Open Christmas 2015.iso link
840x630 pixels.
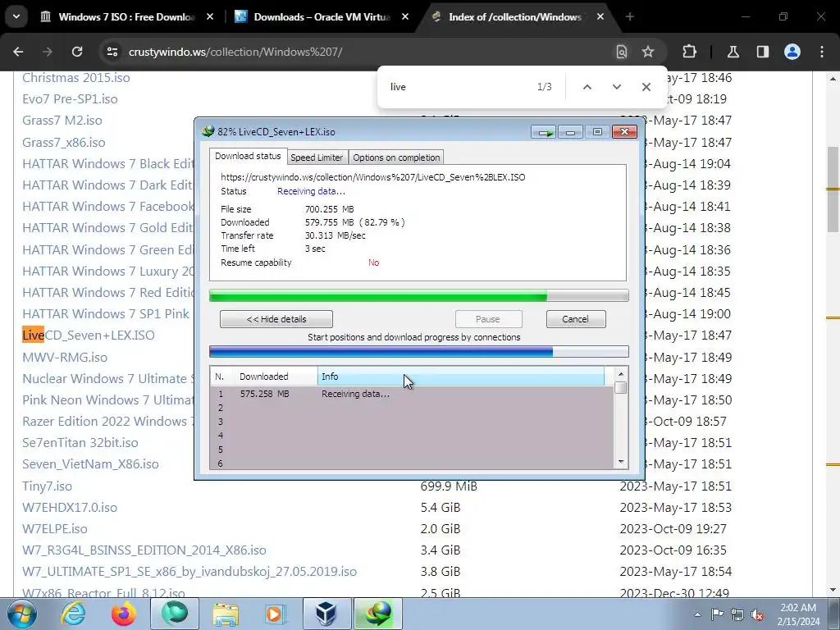tap(76, 78)
